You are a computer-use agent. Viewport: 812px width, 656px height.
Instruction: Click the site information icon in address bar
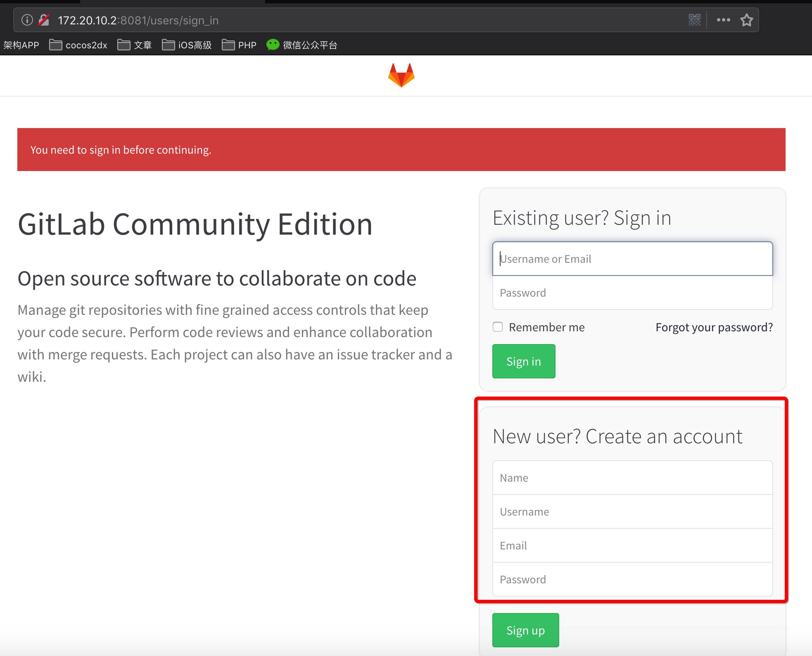(27, 20)
